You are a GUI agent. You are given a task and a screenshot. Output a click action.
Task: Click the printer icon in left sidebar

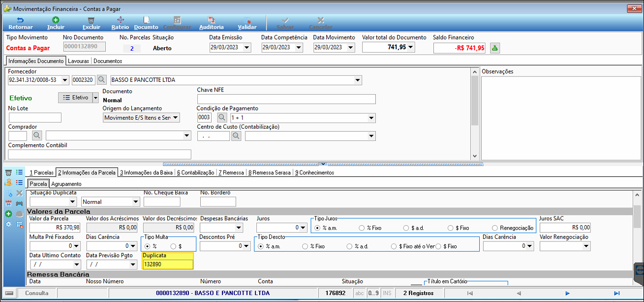[19, 203]
